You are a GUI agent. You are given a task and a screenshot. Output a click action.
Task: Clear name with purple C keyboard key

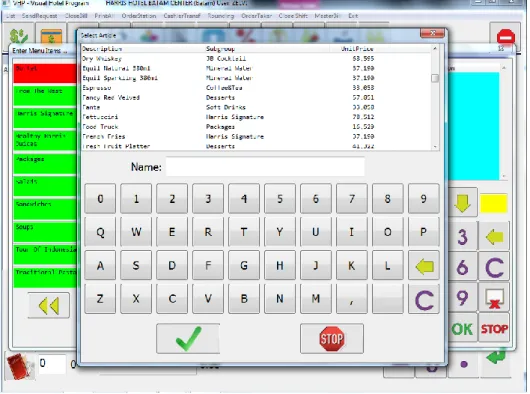coord(424,299)
